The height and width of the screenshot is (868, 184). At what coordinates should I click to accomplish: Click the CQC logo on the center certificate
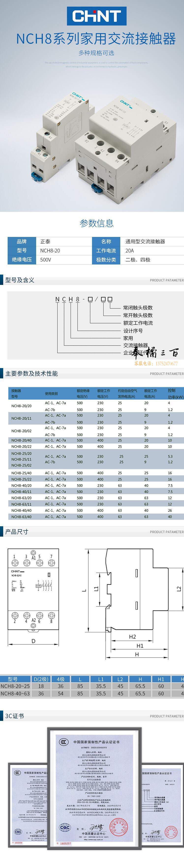65,828
